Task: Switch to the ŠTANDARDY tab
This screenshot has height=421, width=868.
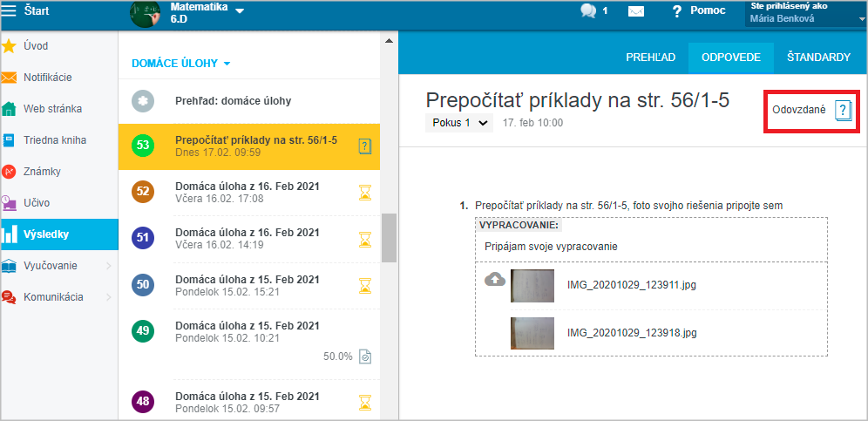Action: [x=818, y=58]
